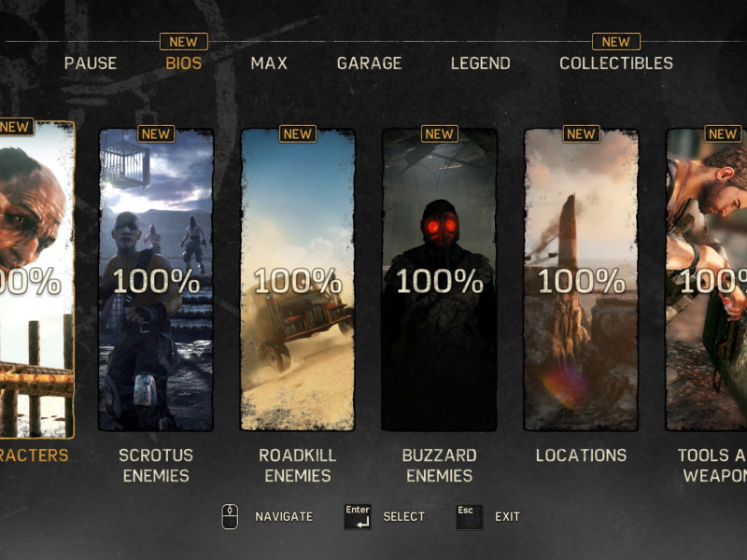
Task: Click the EXIT label
Action: (507, 517)
